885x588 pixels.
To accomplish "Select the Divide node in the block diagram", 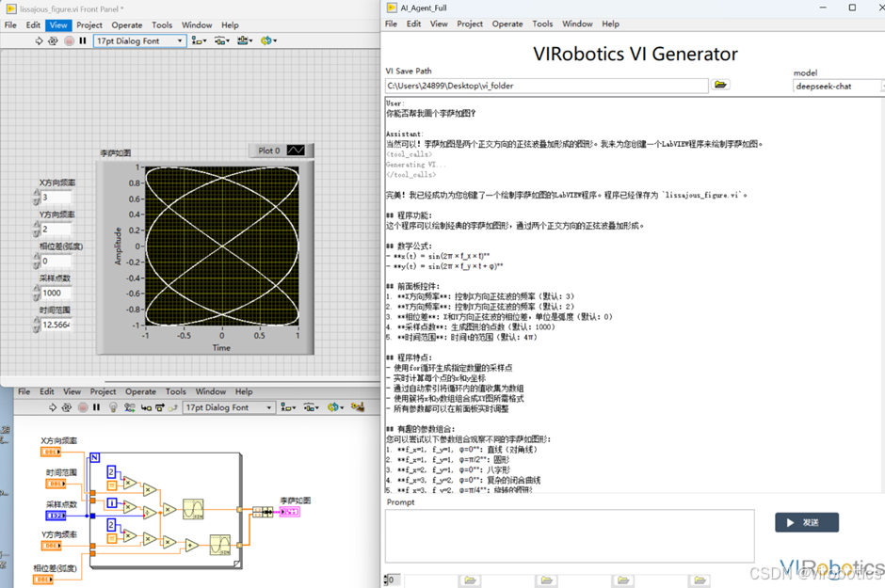I will click(x=149, y=513).
